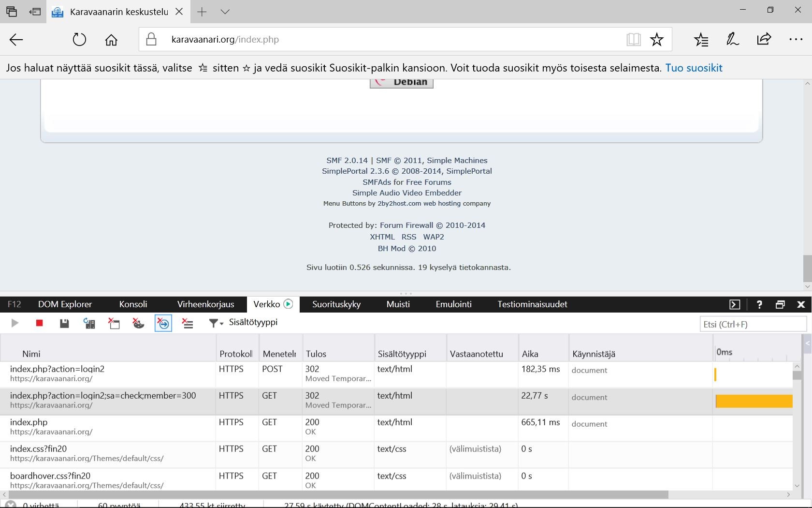Switch to the Konsoli tab

click(133, 304)
